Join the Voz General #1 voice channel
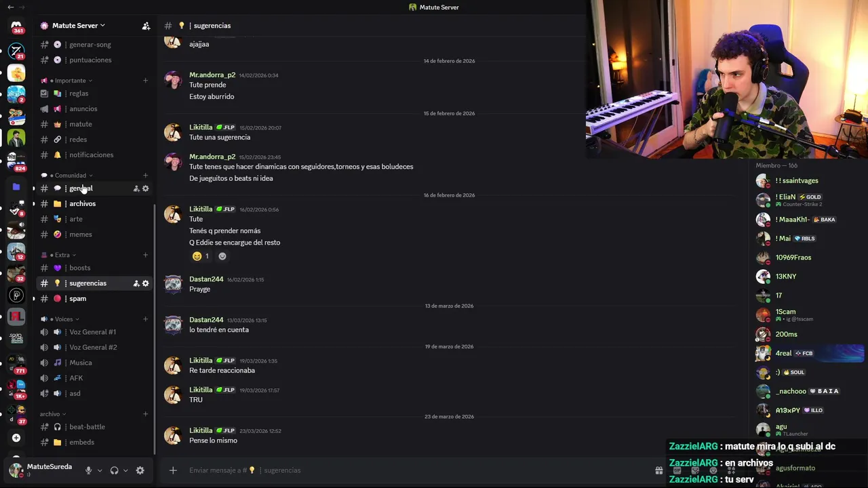 click(92, 332)
